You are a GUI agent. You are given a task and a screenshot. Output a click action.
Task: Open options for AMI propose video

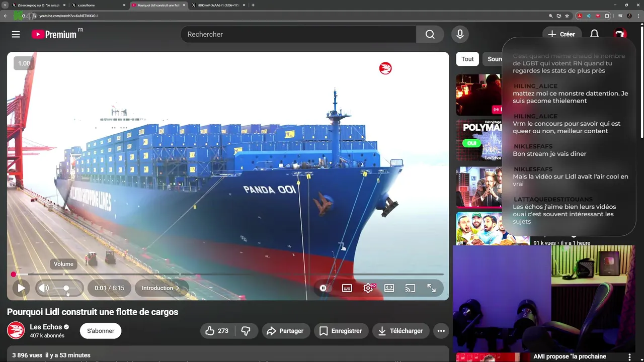click(629, 356)
